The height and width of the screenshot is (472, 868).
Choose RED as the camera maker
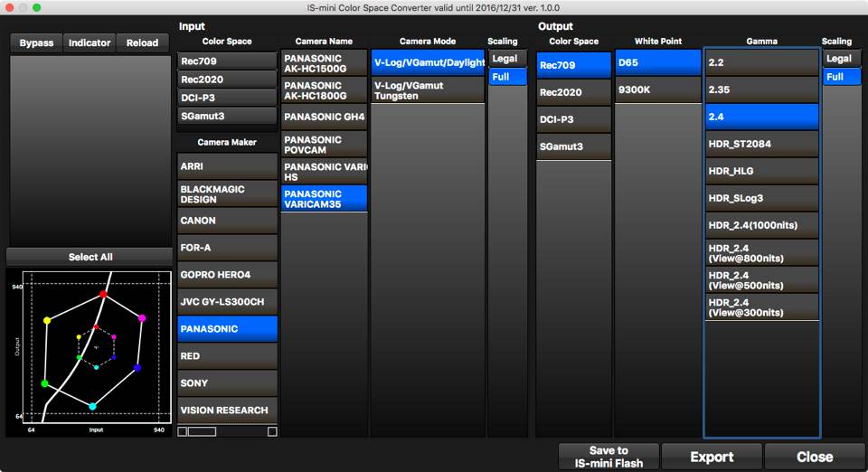coord(227,355)
